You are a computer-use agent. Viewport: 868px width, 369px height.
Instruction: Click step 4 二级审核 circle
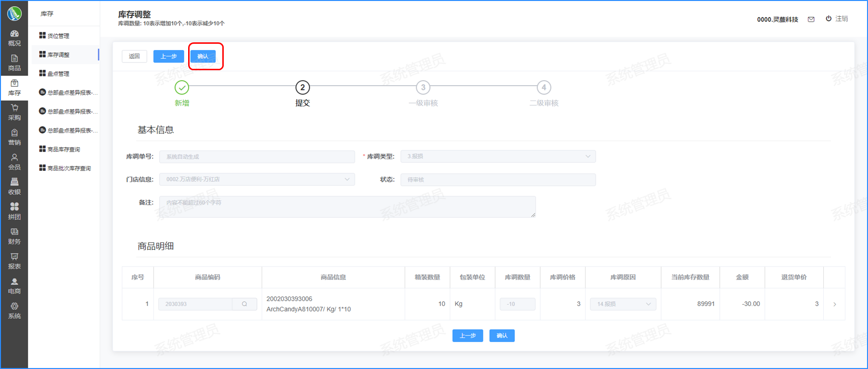544,88
